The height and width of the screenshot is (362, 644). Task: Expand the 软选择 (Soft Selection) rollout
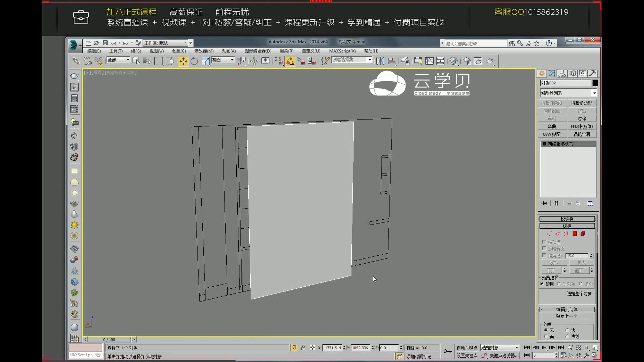(x=566, y=219)
